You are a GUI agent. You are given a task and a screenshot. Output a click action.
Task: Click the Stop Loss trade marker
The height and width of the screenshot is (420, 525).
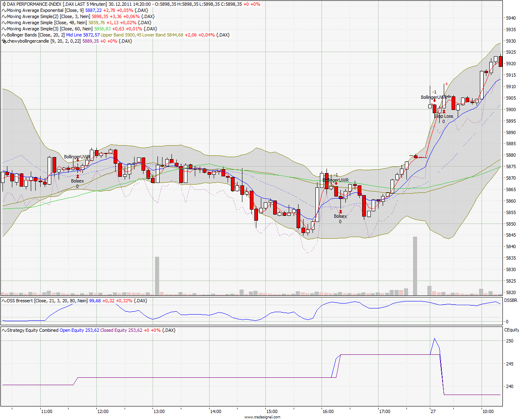pos(443,116)
